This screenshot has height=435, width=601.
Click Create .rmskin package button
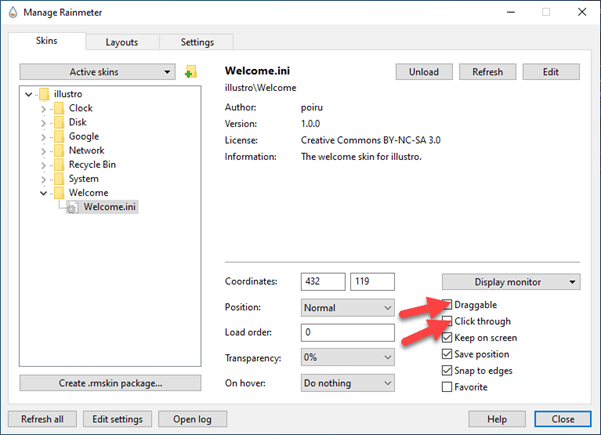tap(110, 383)
